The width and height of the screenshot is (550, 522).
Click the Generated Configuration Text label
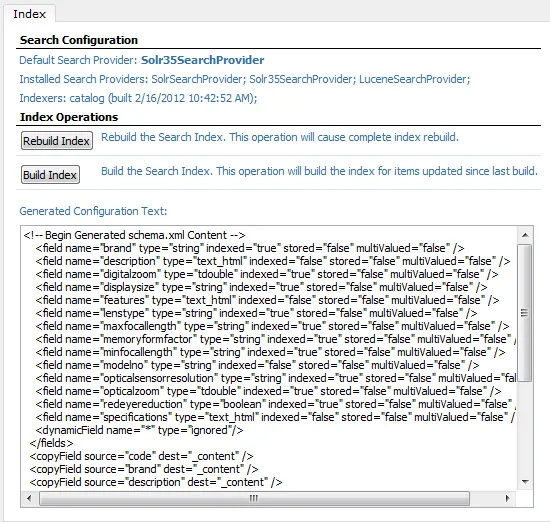pyautogui.click(x=93, y=211)
